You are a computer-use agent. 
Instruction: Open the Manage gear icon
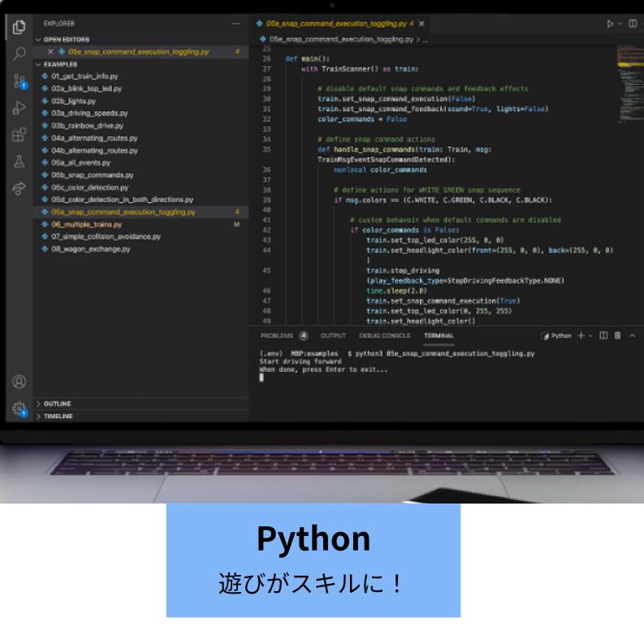click(19, 409)
